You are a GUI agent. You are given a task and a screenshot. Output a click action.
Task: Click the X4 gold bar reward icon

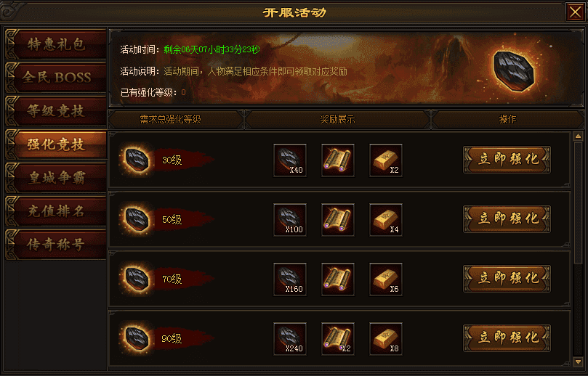[x=386, y=220]
